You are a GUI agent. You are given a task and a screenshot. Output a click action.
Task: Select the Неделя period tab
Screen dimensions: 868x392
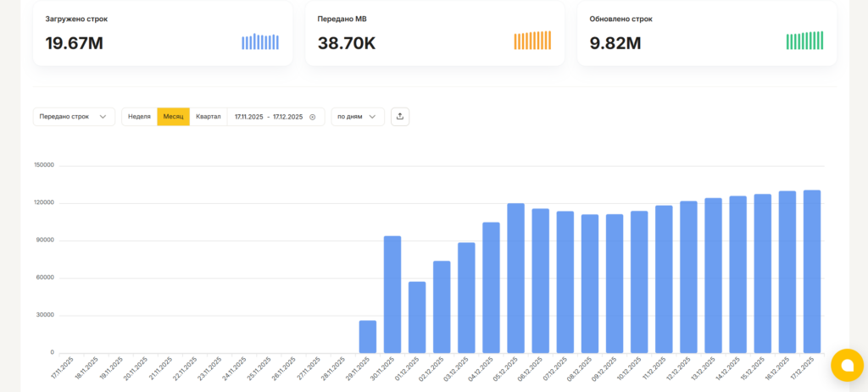pyautogui.click(x=139, y=117)
